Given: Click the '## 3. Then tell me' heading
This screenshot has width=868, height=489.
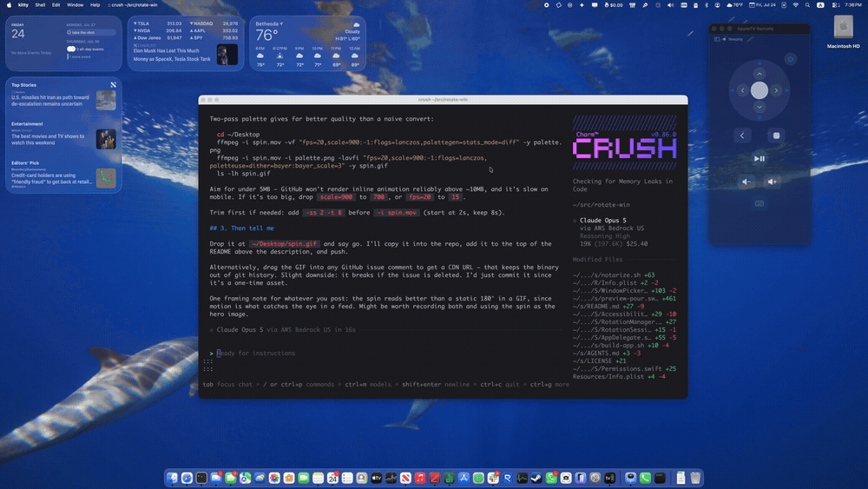Looking at the screenshot, I should pyautogui.click(x=241, y=228).
